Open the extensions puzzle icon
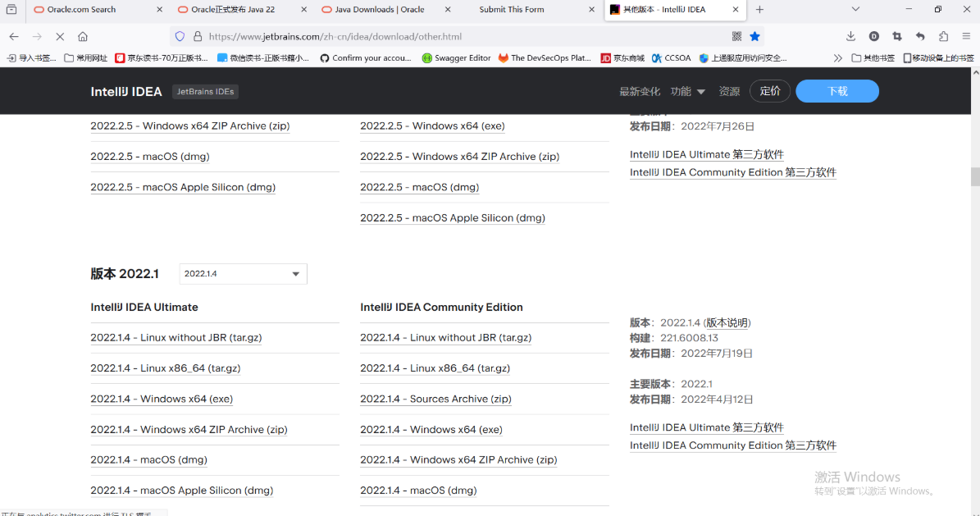 [943, 36]
